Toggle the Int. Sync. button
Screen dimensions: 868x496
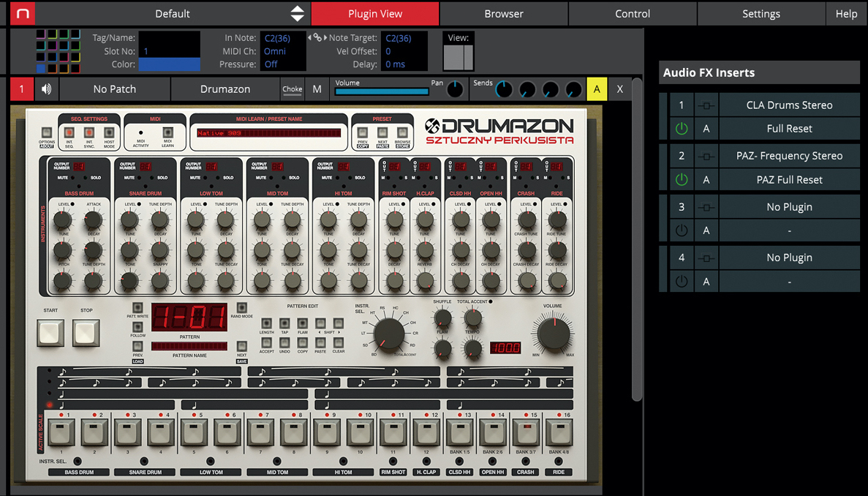pyautogui.click(x=89, y=133)
